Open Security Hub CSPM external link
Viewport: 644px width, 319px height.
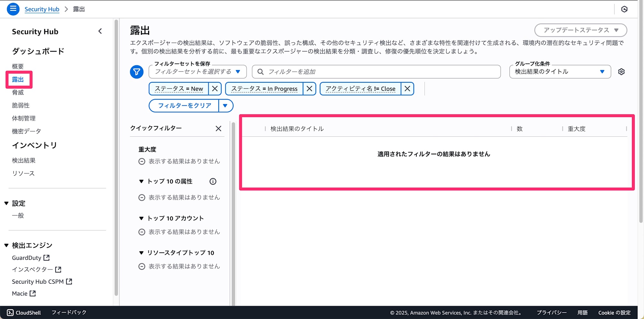[42, 281]
